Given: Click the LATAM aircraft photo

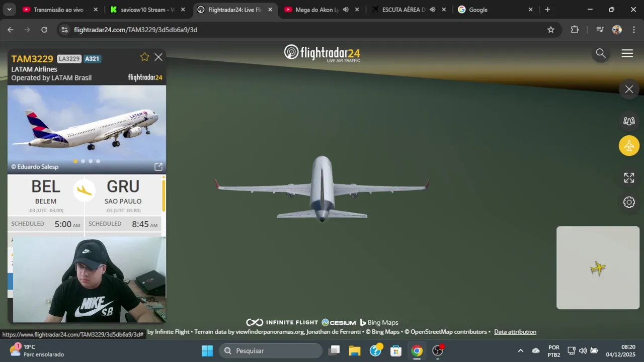Looking at the screenshot, I should pyautogui.click(x=87, y=129).
